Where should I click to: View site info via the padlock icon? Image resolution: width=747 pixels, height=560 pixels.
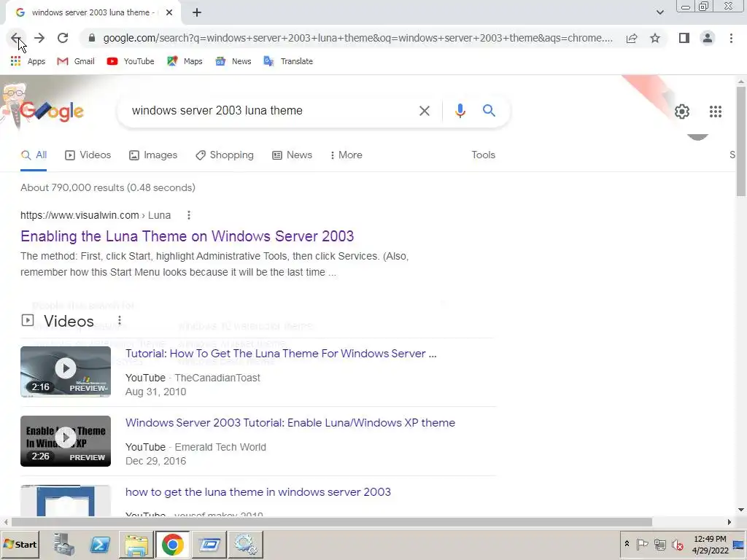pos(92,38)
